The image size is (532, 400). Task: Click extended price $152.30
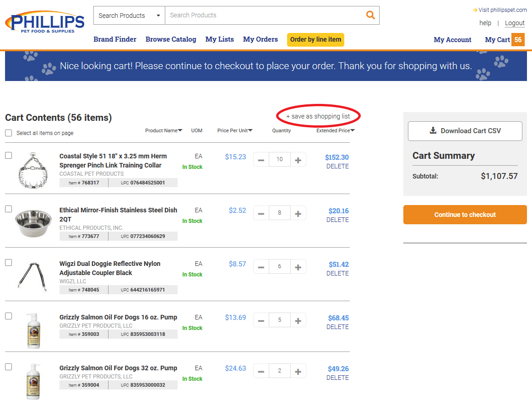pos(337,157)
